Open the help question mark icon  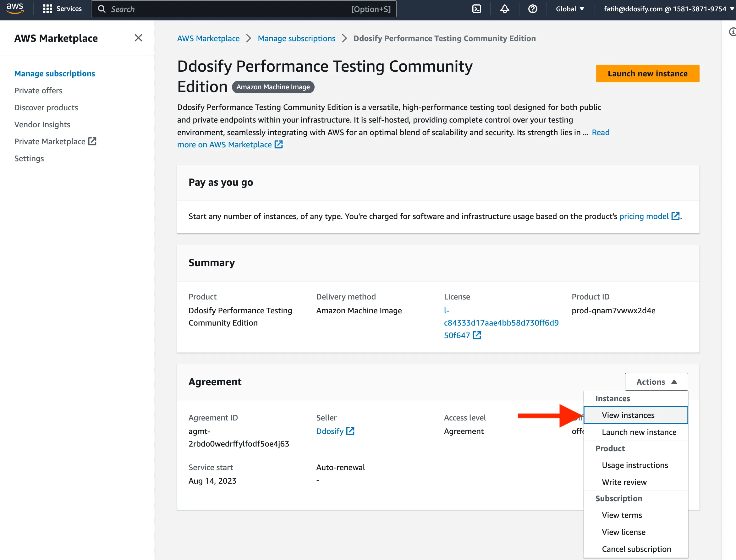(x=533, y=9)
